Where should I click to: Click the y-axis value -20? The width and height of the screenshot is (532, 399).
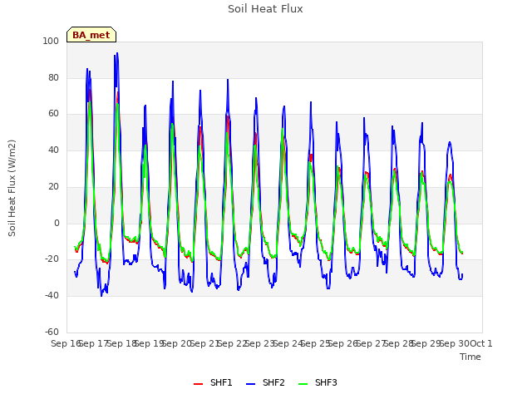(52, 259)
